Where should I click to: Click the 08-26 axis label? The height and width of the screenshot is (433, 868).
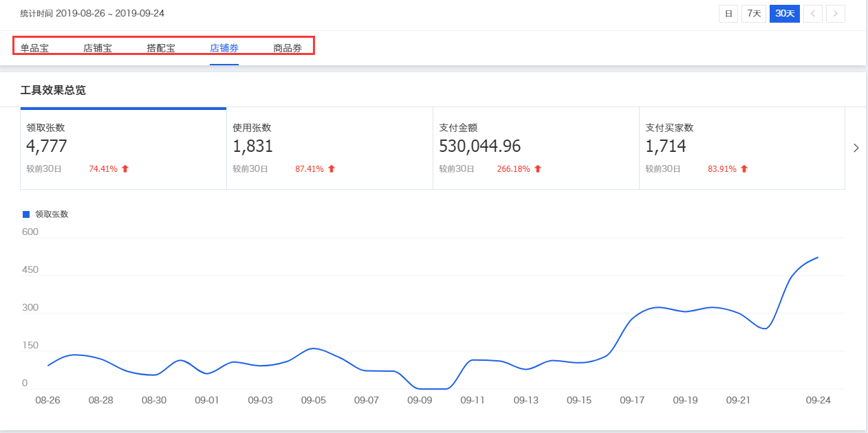(x=47, y=401)
